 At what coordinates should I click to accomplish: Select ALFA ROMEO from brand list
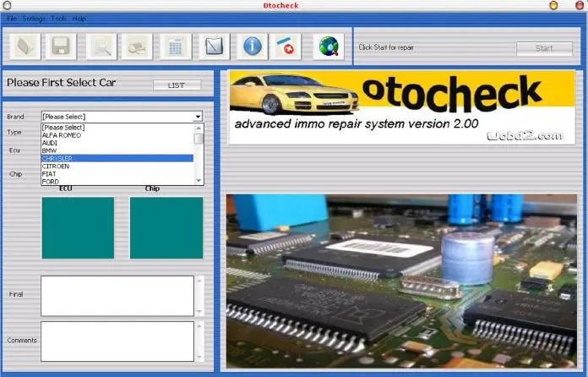click(117, 135)
